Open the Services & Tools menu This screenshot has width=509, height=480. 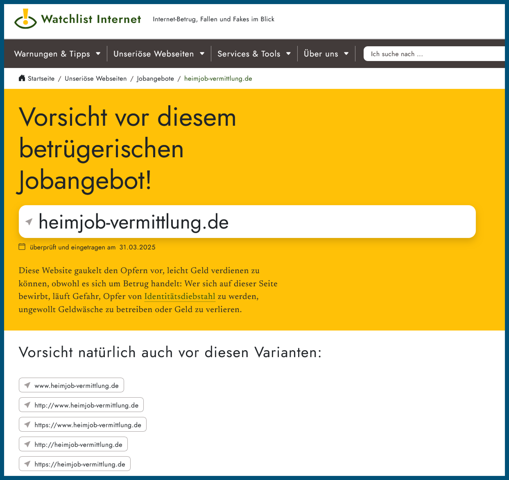tap(249, 54)
